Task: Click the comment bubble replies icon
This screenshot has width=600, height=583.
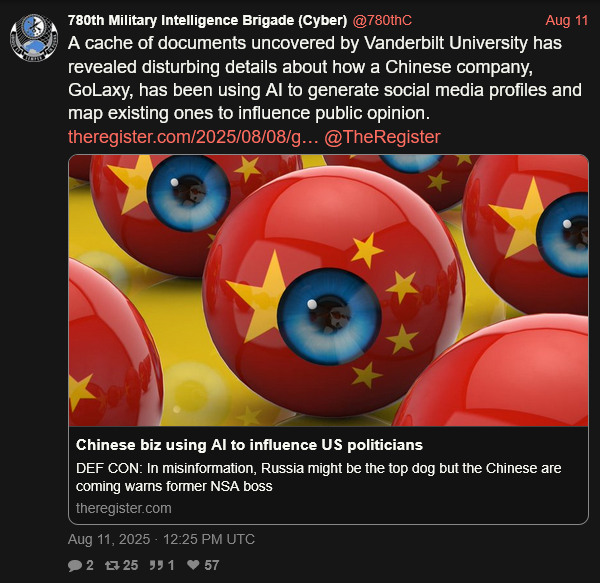Action: point(75,565)
